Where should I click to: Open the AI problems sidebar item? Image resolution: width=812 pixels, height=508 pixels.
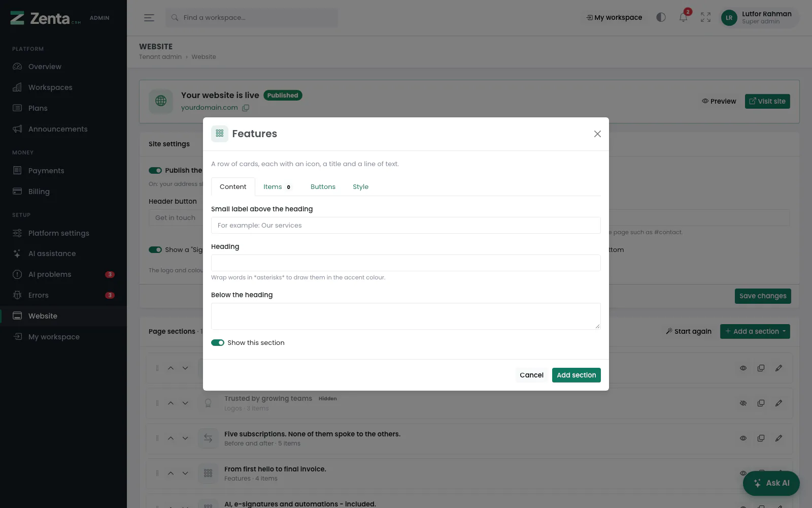coord(63,274)
